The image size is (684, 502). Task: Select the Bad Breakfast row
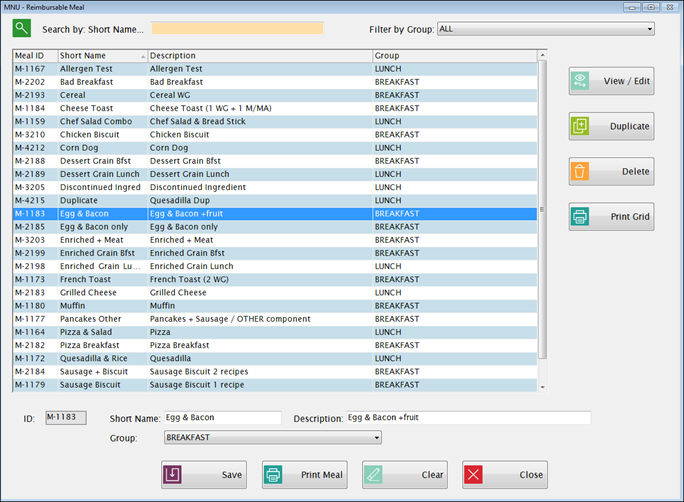[x=275, y=82]
